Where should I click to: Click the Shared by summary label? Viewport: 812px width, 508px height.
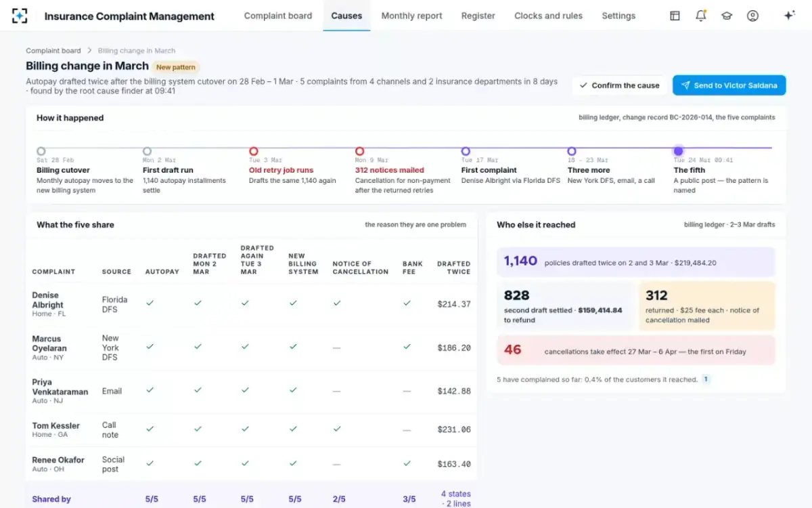pos(51,499)
